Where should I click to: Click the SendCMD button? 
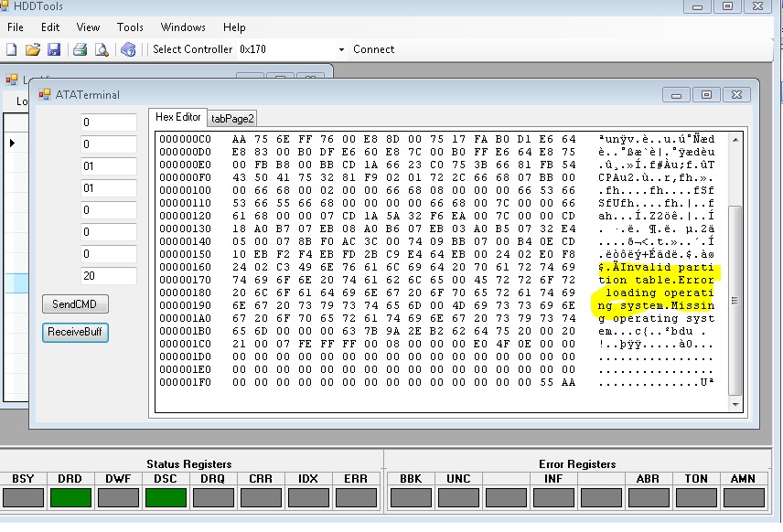click(75, 303)
